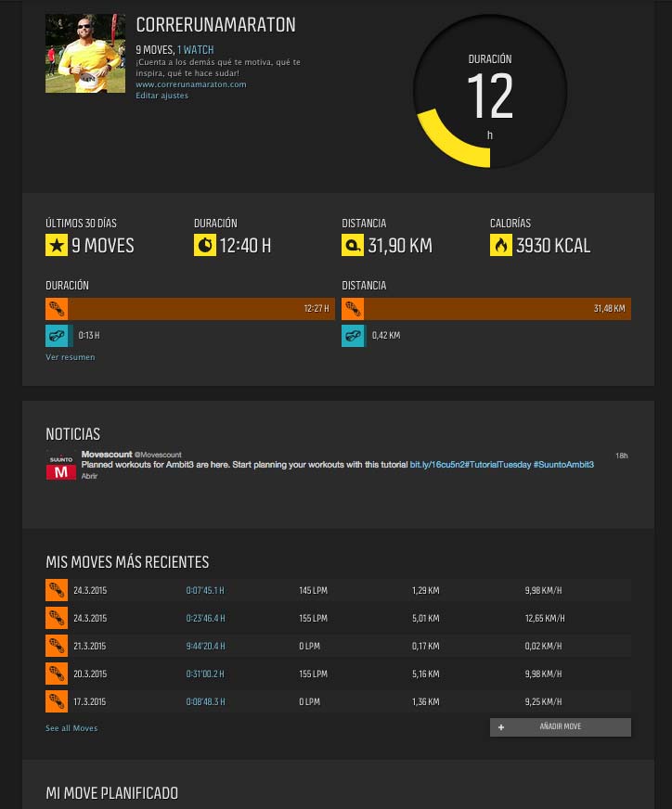Open move with duration 0:07'45.1 H
This screenshot has height=809, width=672.
tap(205, 590)
